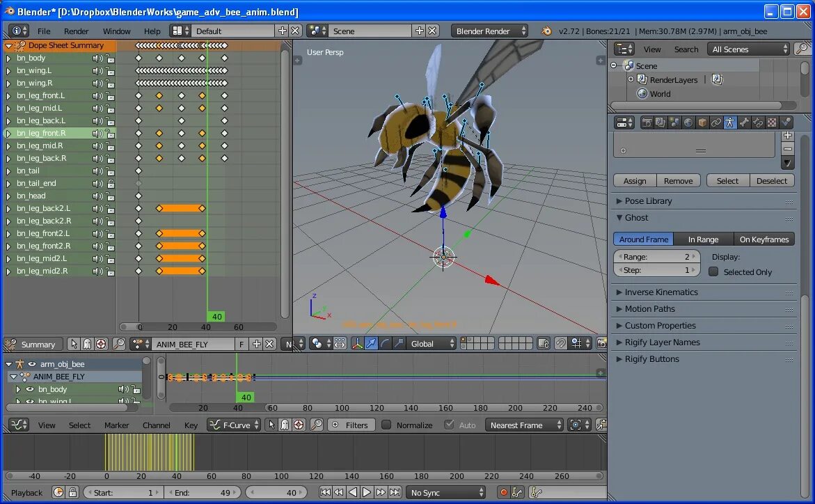Open the Help menu
Screen dimensions: 815x504
tap(152, 31)
